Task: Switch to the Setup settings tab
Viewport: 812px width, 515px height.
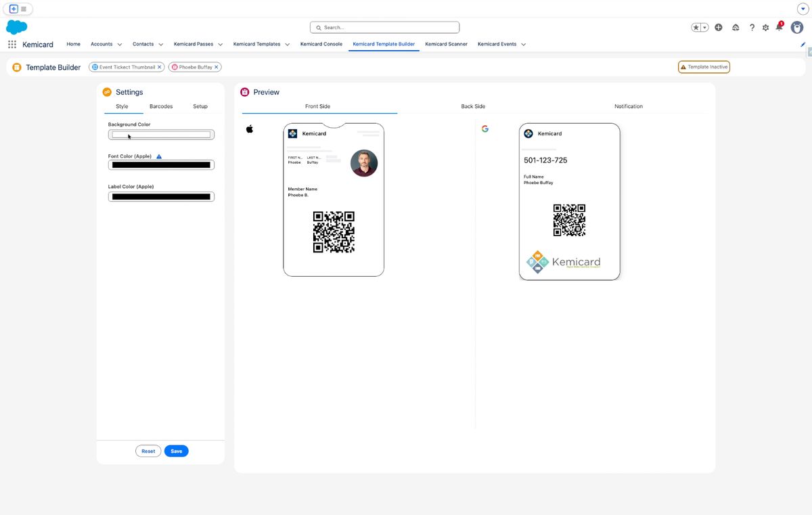Action: 200,106
